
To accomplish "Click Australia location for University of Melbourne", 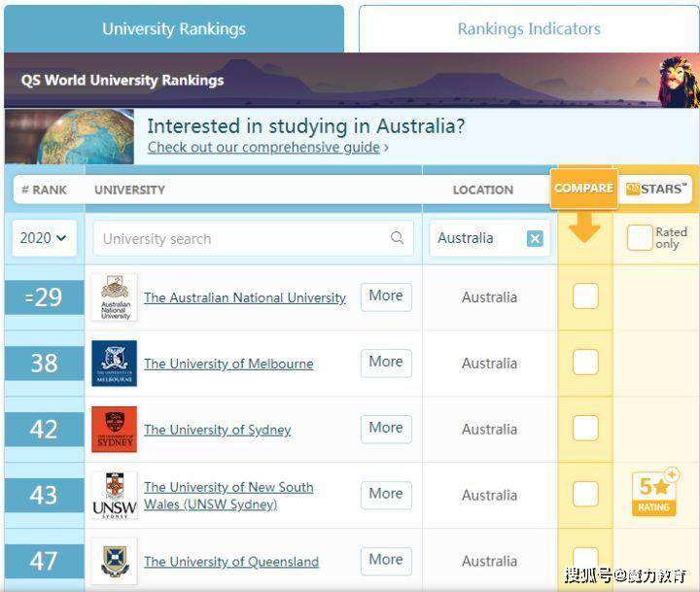I will 490,364.
